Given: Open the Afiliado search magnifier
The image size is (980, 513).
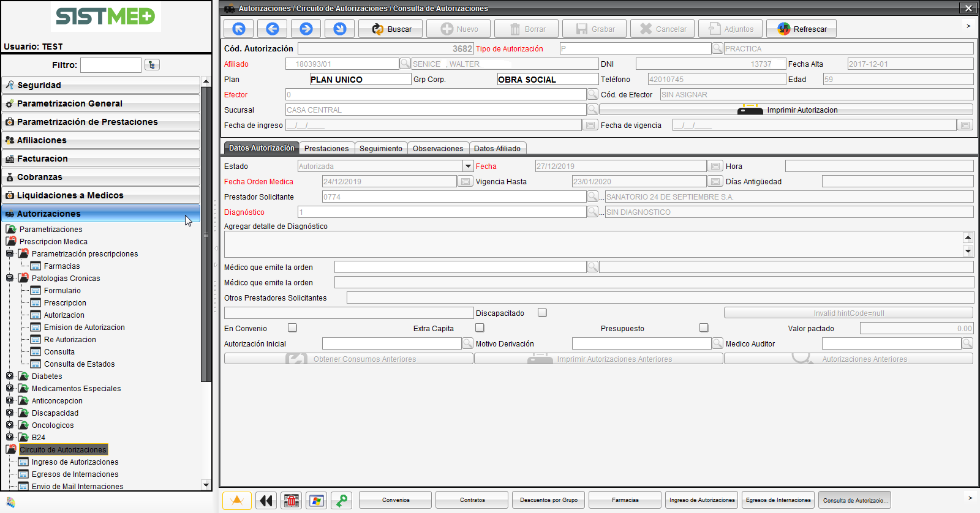Looking at the screenshot, I should click(405, 64).
